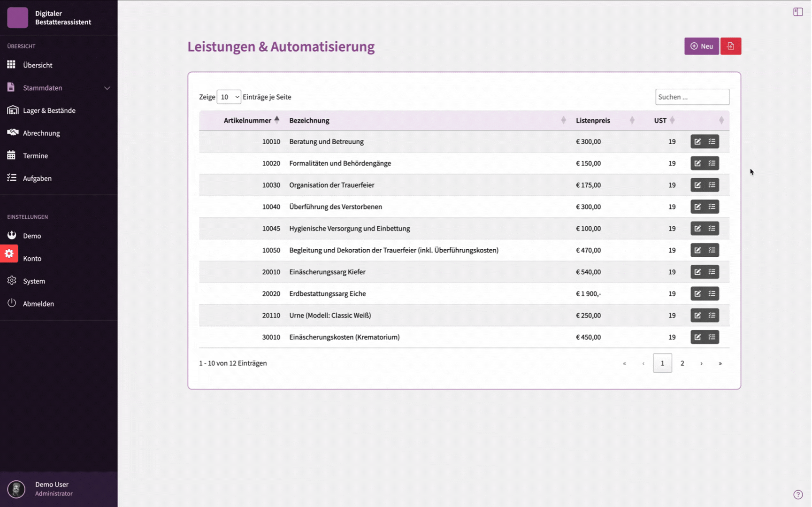The width and height of the screenshot is (812, 507).
Task: Open the edit icon for Beratung und Betreuung
Action: pyautogui.click(x=697, y=141)
